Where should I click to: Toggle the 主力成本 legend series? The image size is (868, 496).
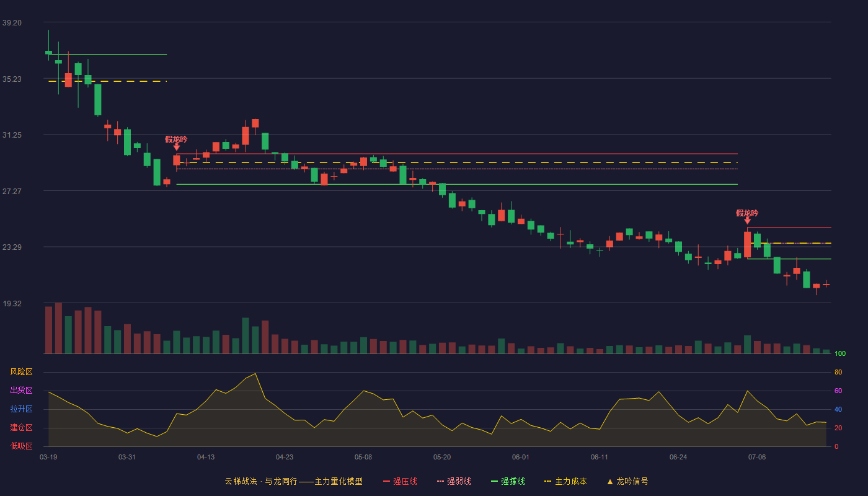point(565,481)
